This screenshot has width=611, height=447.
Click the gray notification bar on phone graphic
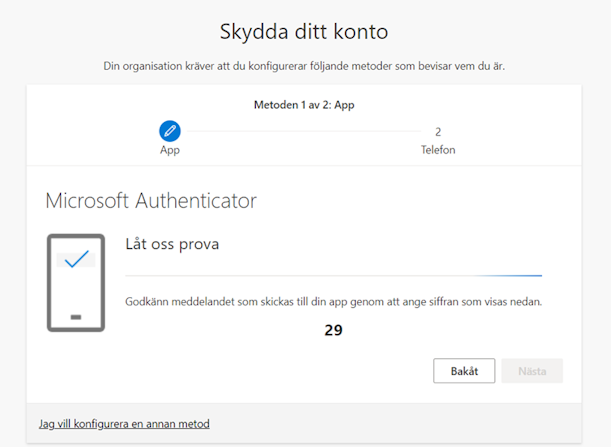(76, 260)
